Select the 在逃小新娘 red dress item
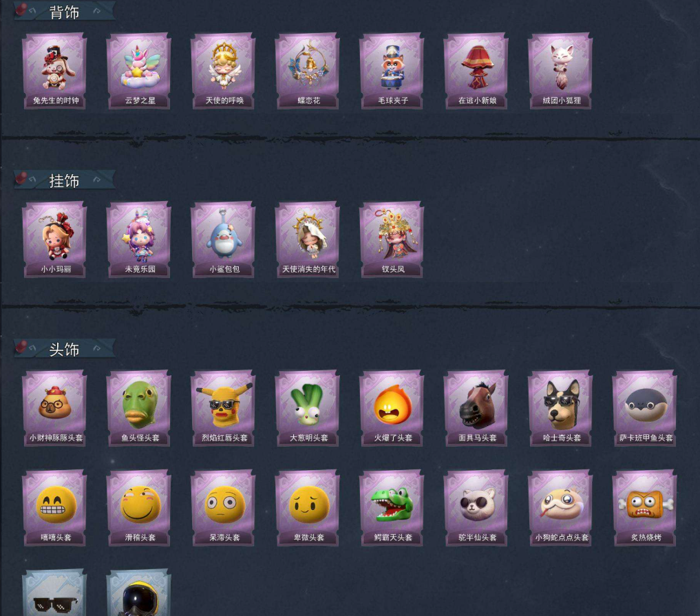Screen dimensions: 700x616 [477, 70]
